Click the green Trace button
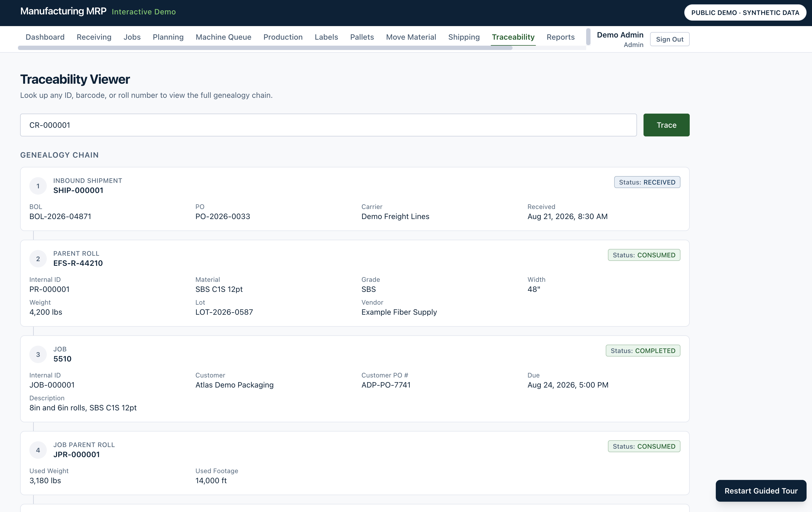Image resolution: width=812 pixels, height=512 pixels. coord(666,125)
